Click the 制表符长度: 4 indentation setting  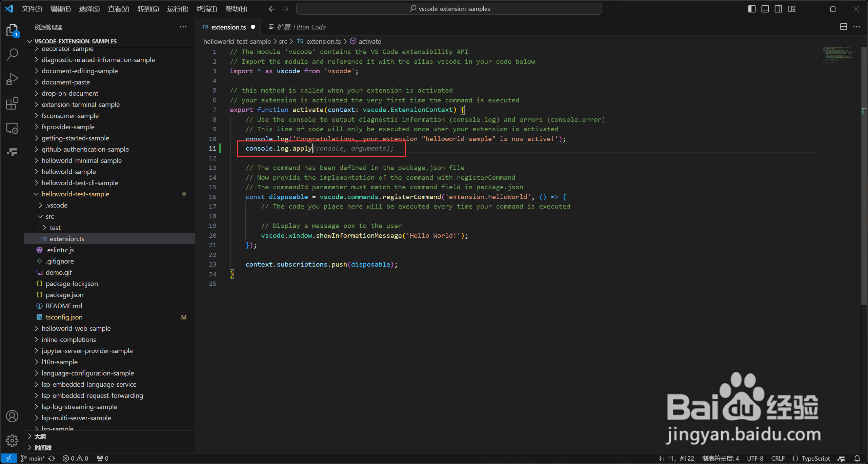pos(720,458)
